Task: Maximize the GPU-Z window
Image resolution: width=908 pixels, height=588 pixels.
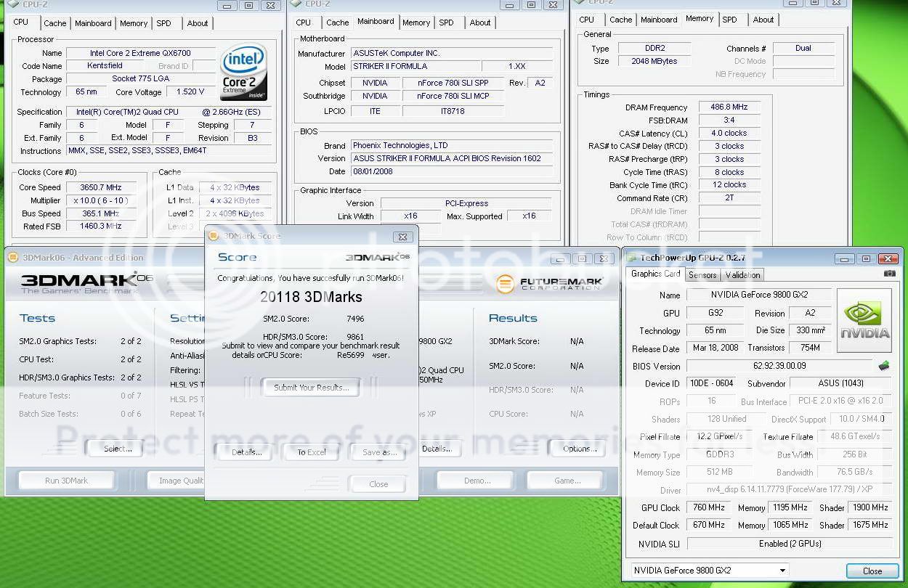Action: [x=866, y=258]
